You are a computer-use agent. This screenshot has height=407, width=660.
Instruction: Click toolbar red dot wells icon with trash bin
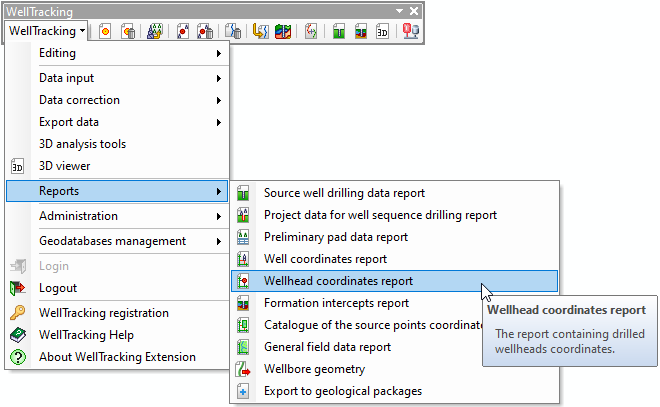point(205,31)
